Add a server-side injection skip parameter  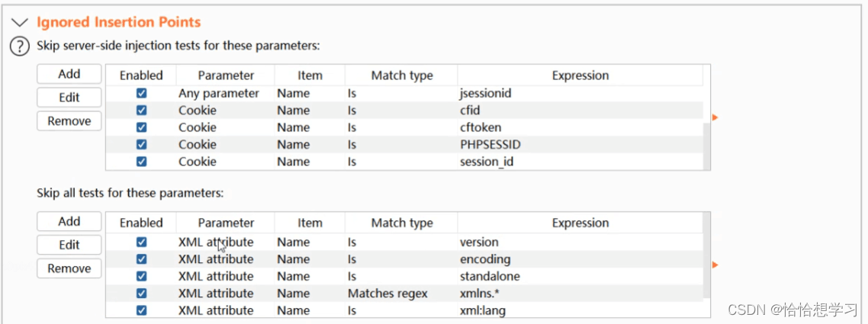[x=69, y=74]
